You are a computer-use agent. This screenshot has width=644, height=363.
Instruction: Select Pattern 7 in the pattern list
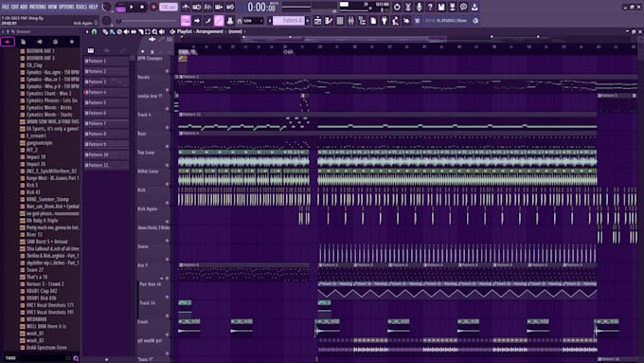click(106, 123)
